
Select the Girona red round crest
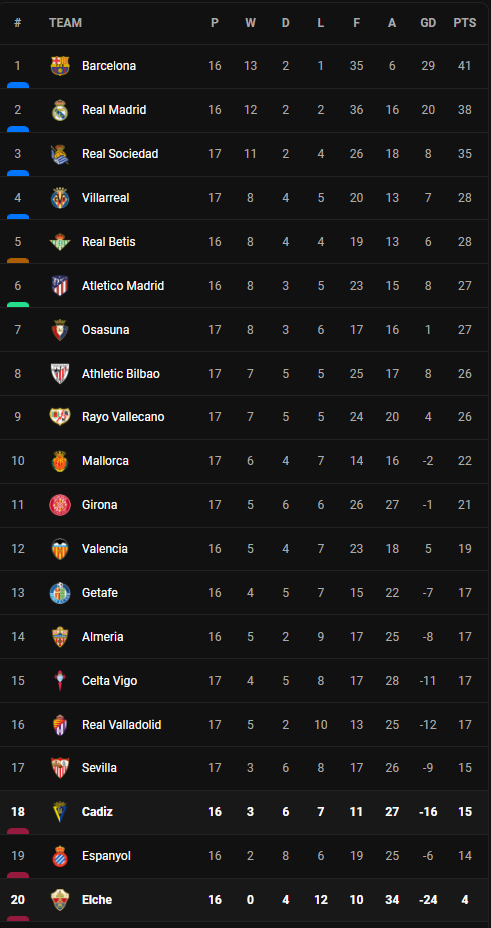pyautogui.click(x=60, y=505)
